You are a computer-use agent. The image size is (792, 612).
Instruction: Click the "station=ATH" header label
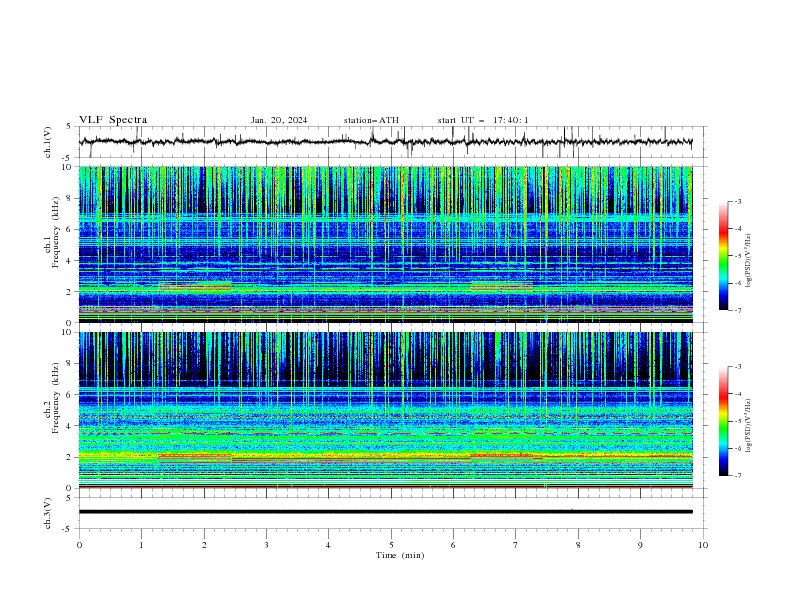(x=371, y=120)
